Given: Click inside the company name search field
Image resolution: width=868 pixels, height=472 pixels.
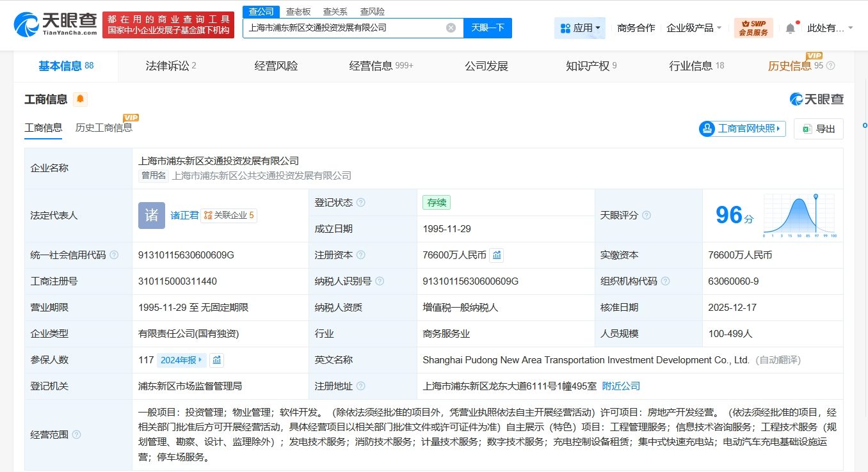Looking at the screenshot, I should (x=346, y=28).
